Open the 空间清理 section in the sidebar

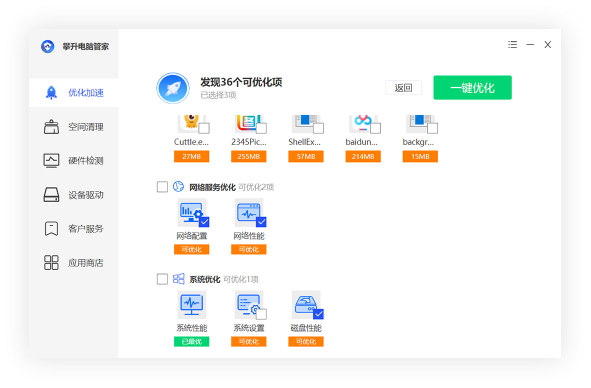(x=73, y=127)
